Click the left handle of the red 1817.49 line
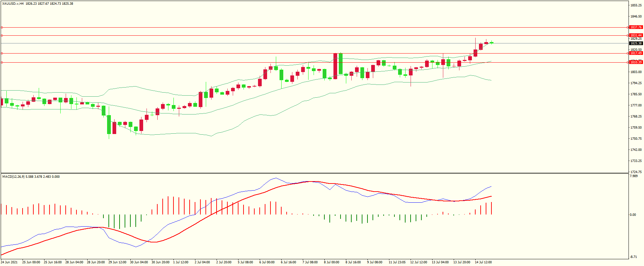 click(2, 53)
